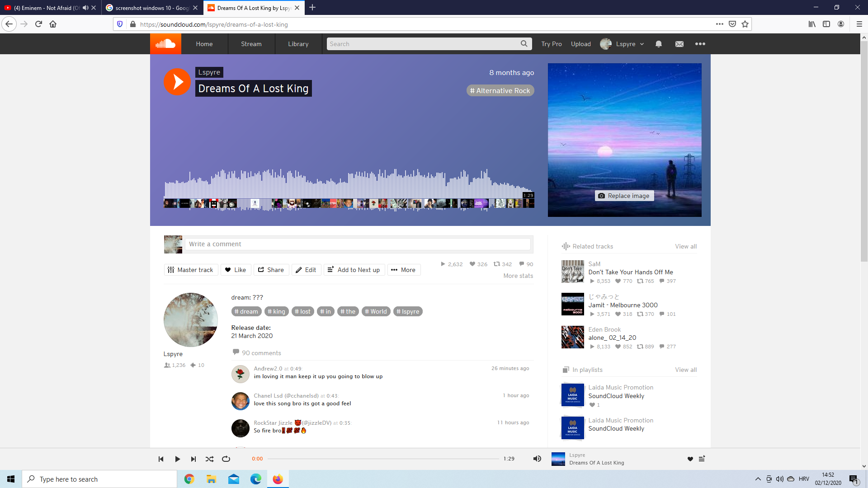This screenshot has width=868, height=488.
Task: Expand the Lspyre account dropdown
Action: coord(622,44)
